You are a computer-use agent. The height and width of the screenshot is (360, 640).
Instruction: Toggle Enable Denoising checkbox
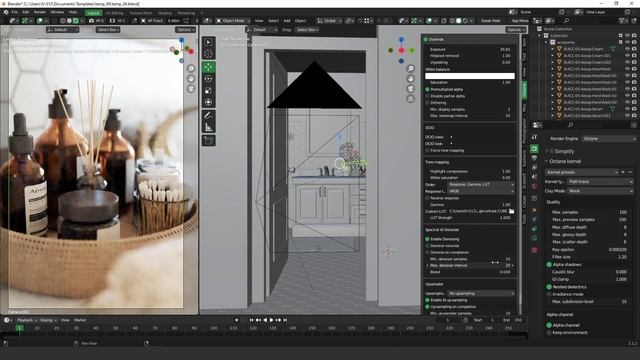point(427,239)
